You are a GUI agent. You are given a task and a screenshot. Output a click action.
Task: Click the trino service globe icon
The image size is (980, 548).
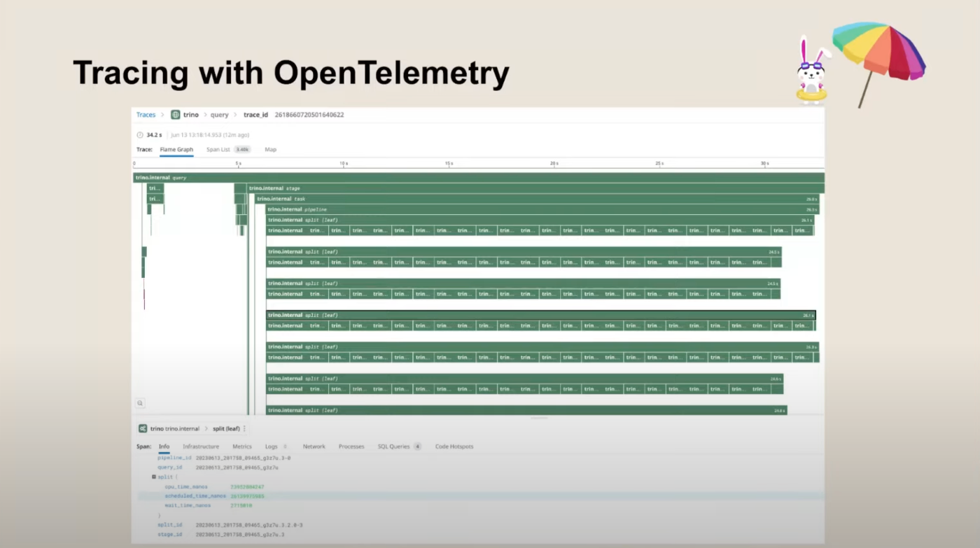coord(176,115)
